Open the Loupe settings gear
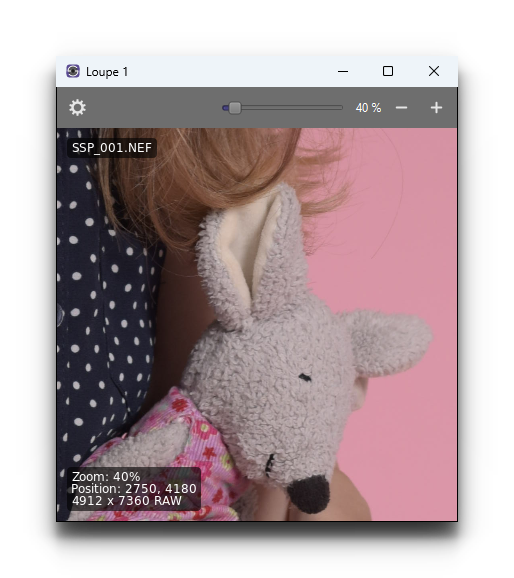This screenshot has height=578, width=514. click(x=77, y=108)
